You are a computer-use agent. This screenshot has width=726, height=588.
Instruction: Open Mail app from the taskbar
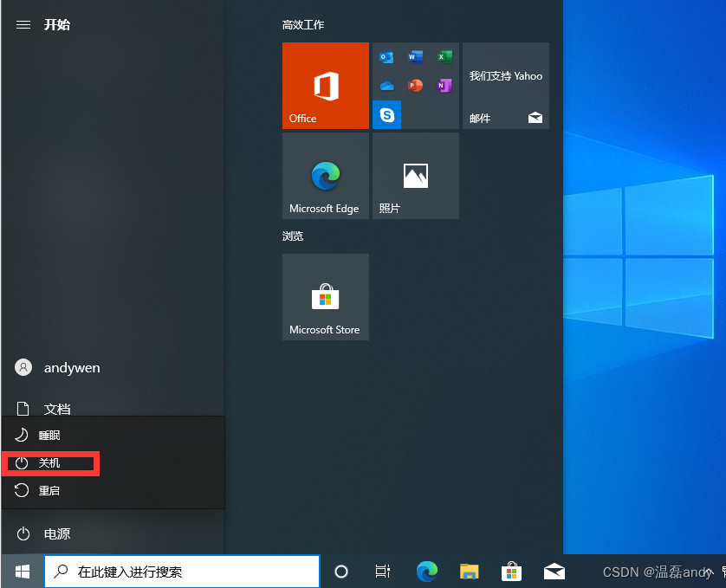[x=554, y=572]
